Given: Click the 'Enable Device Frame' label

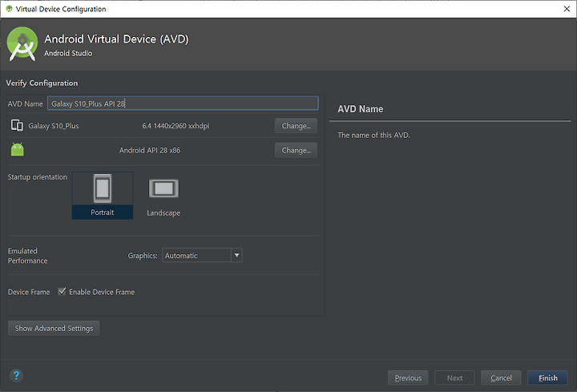Looking at the screenshot, I should [102, 292].
